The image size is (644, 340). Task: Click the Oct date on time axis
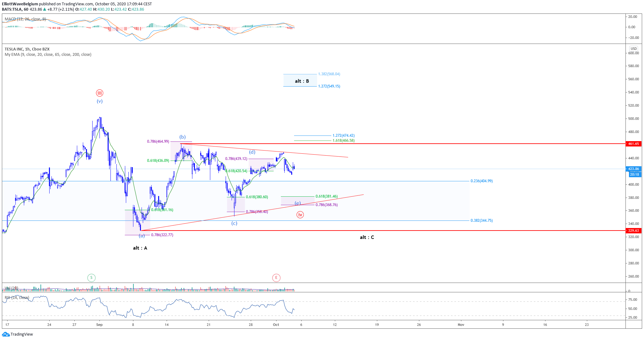[x=276, y=325]
